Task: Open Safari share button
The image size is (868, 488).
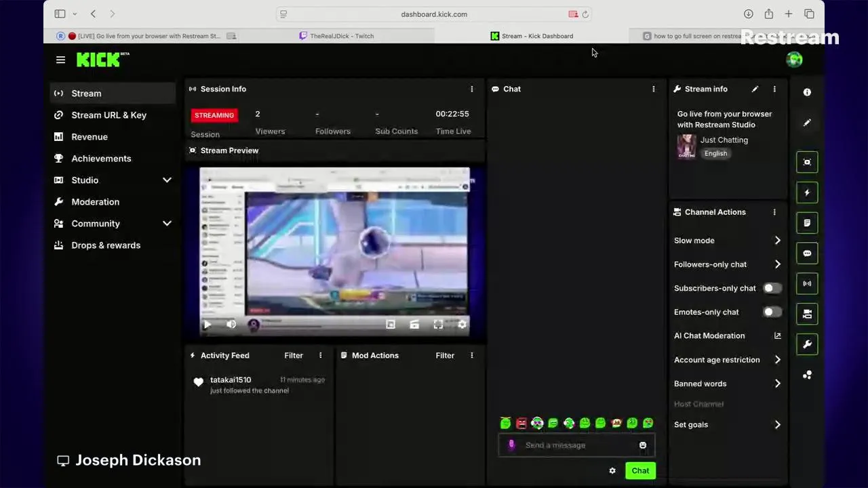Action: (x=768, y=14)
